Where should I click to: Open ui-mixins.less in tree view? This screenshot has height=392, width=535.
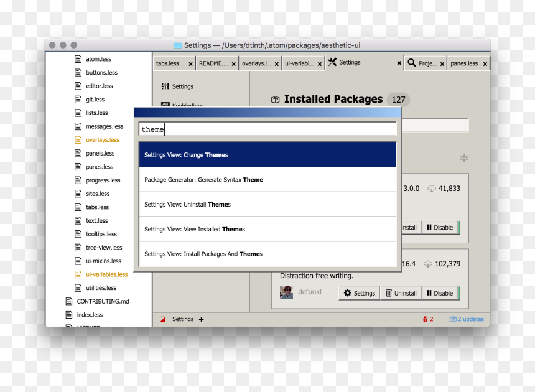[x=104, y=261]
